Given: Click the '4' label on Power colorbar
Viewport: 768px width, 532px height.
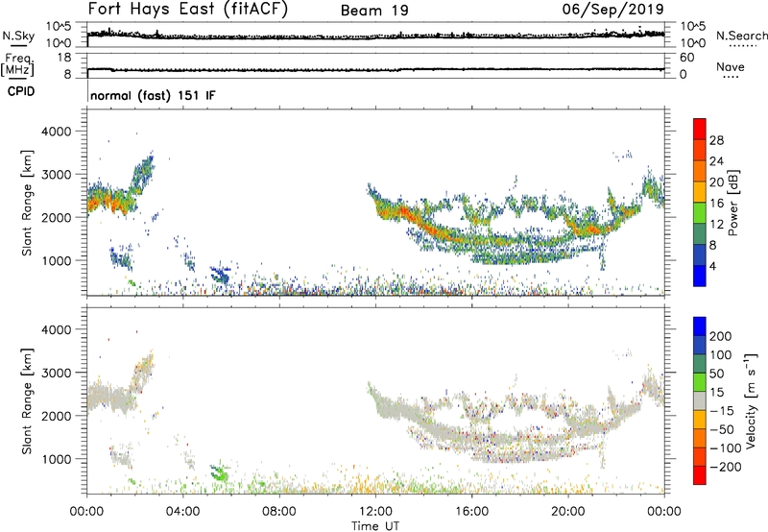Looking at the screenshot, I should coord(712,267).
